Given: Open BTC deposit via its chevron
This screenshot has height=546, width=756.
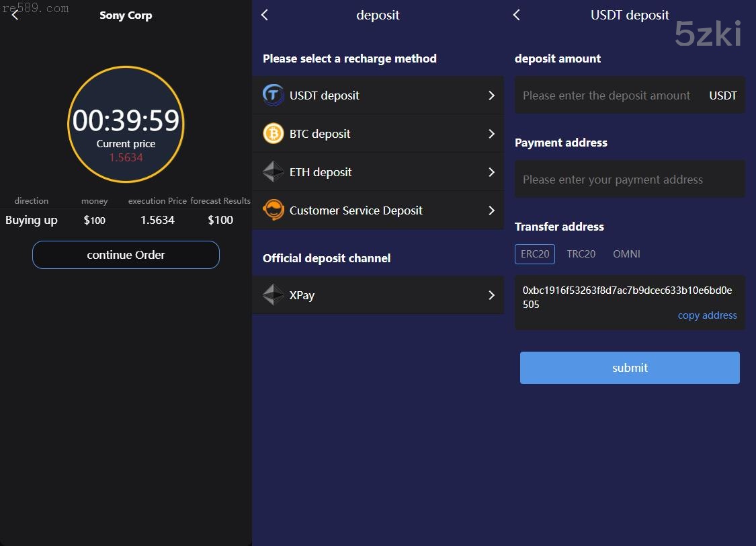Looking at the screenshot, I should (491, 134).
